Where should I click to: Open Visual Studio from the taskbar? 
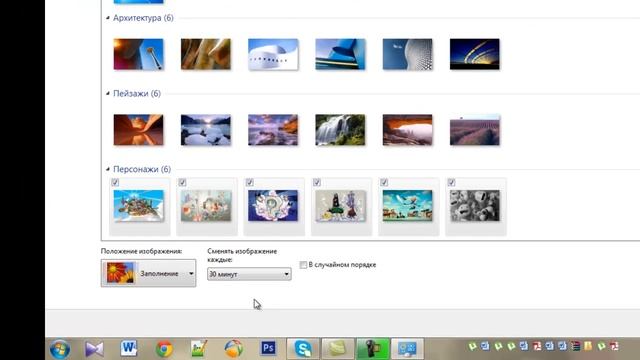pos(94,349)
